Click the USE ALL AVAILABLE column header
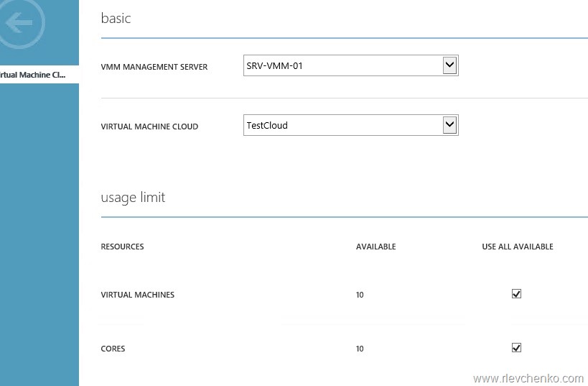This screenshot has width=588, height=386. (x=517, y=247)
